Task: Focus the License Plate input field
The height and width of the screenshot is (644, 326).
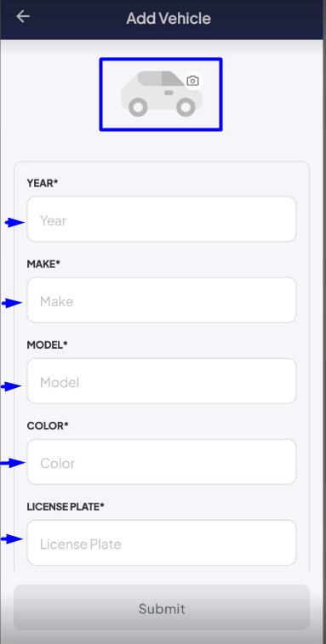Action: (162, 543)
